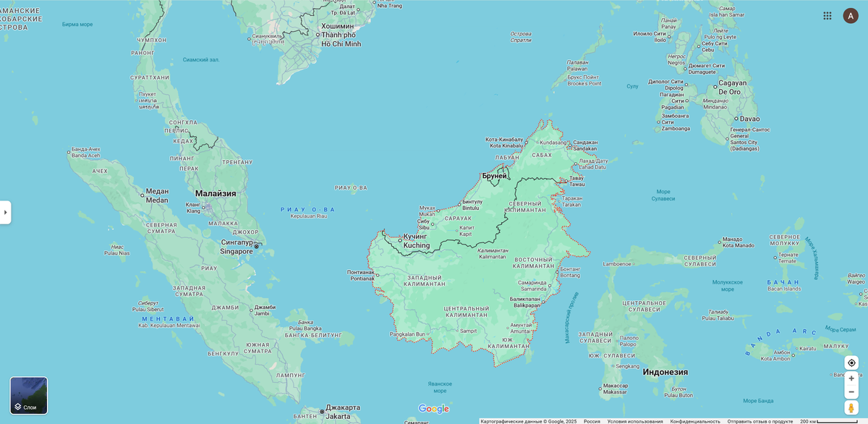Show my current location
Screen dimensions: 868x424
[x=851, y=362]
